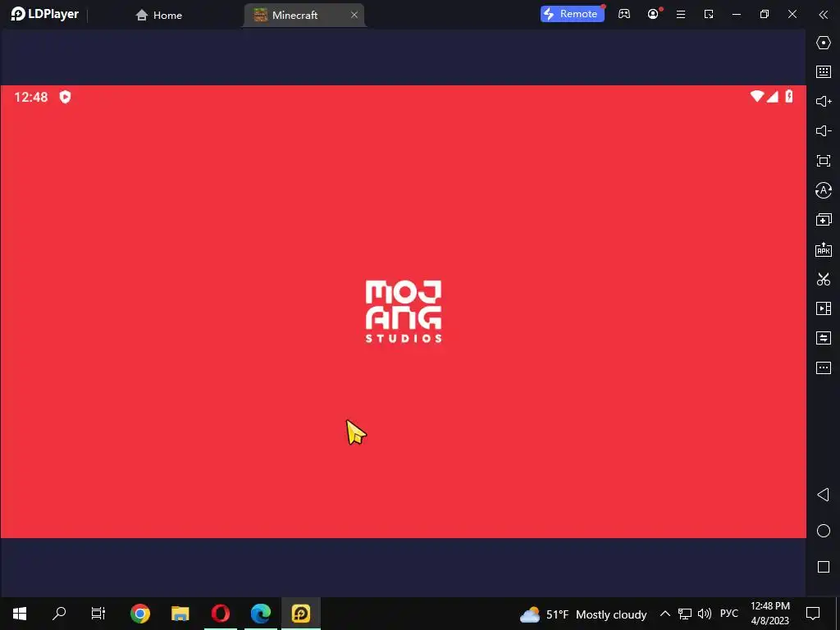Open the operation recorder (A) icon
This screenshot has width=840, height=630.
[x=824, y=190]
